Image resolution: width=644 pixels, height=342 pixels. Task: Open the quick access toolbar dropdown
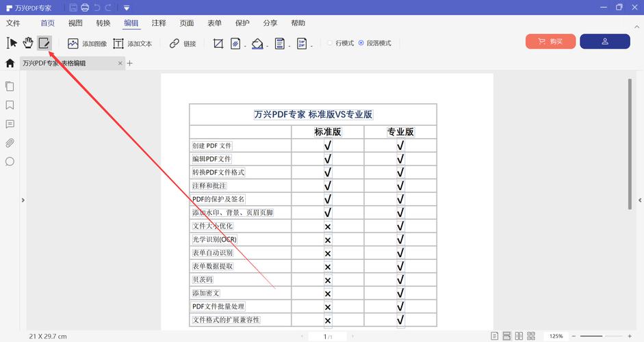pos(127,8)
